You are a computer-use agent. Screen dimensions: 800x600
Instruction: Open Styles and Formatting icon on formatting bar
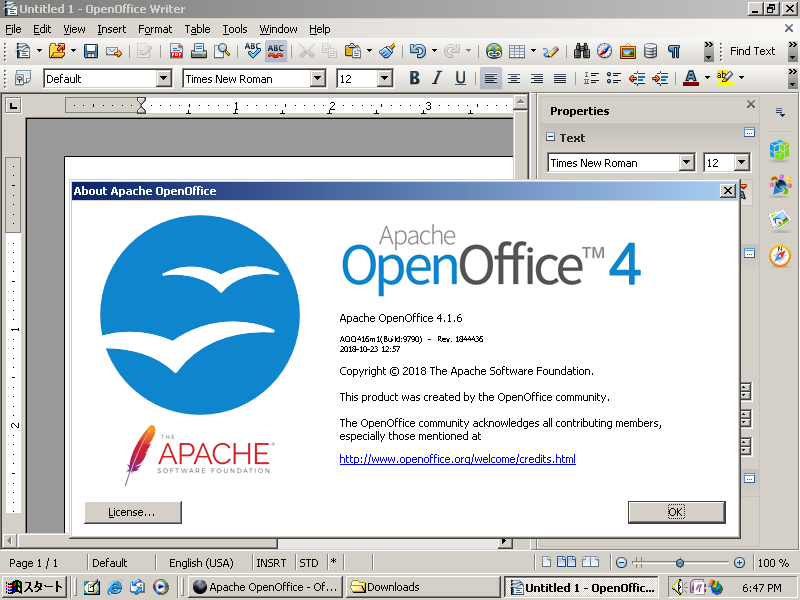click(x=22, y=78)
